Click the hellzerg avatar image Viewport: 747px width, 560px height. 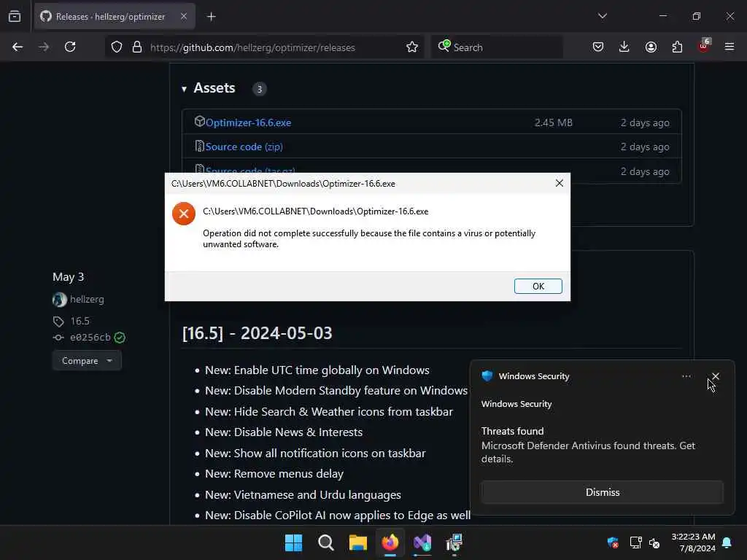point(60,300)
